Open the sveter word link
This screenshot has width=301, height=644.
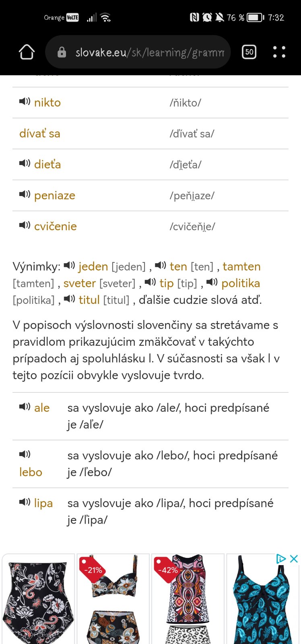79,283
